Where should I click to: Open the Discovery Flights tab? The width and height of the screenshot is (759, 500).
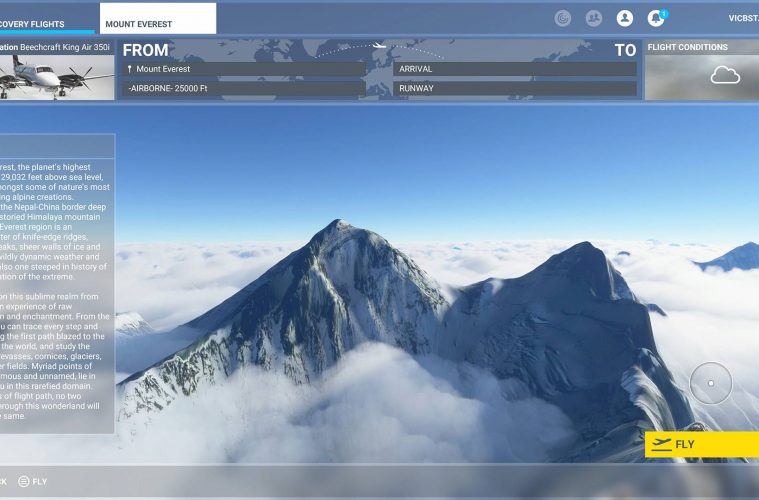click(47, 19)
